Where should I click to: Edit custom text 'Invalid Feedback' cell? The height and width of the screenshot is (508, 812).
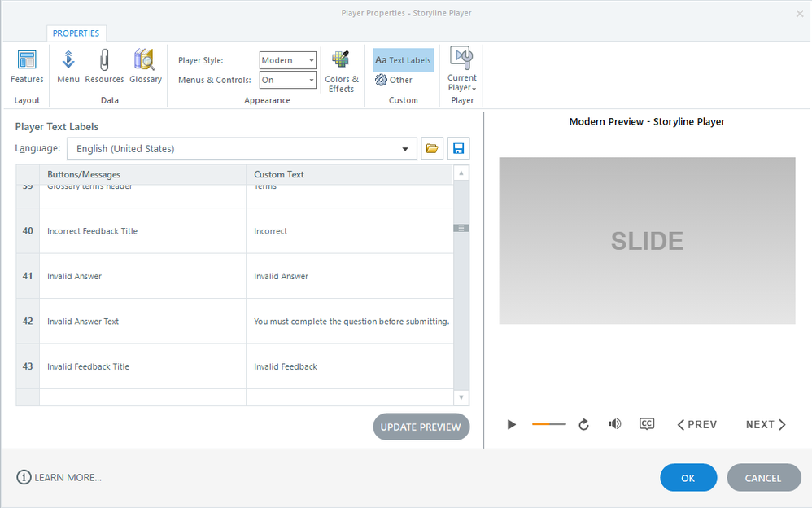pyautogui.click(x=350, y=366)
